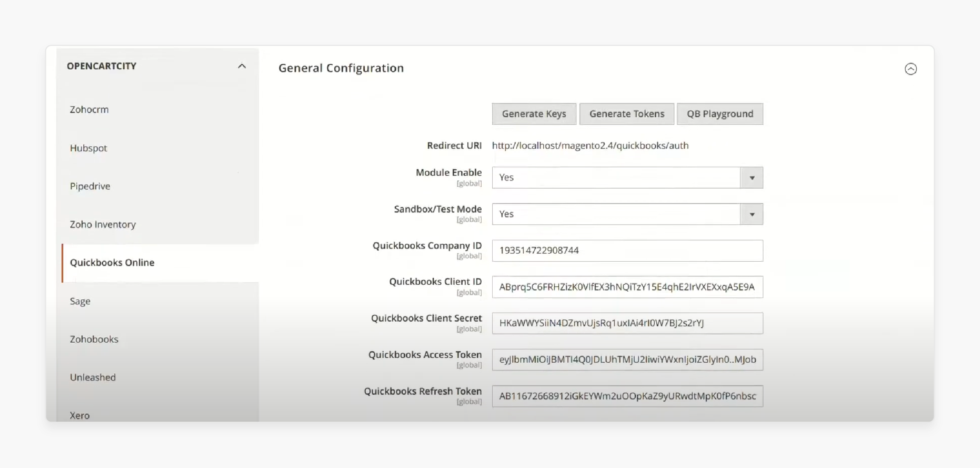The image size is (980, 468).
Task: Click the Module Enable dropdown arrow
Action: (752, 178)
